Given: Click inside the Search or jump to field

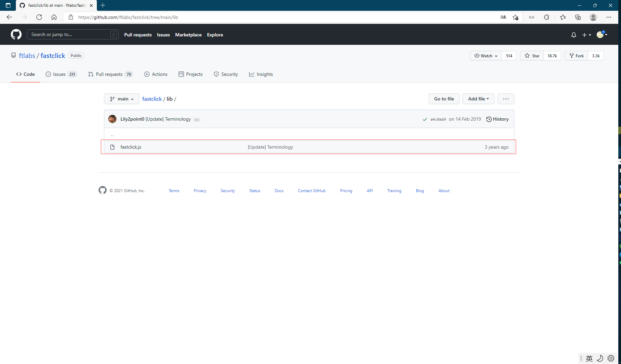Looking at the screenshot, I should 67,34.
